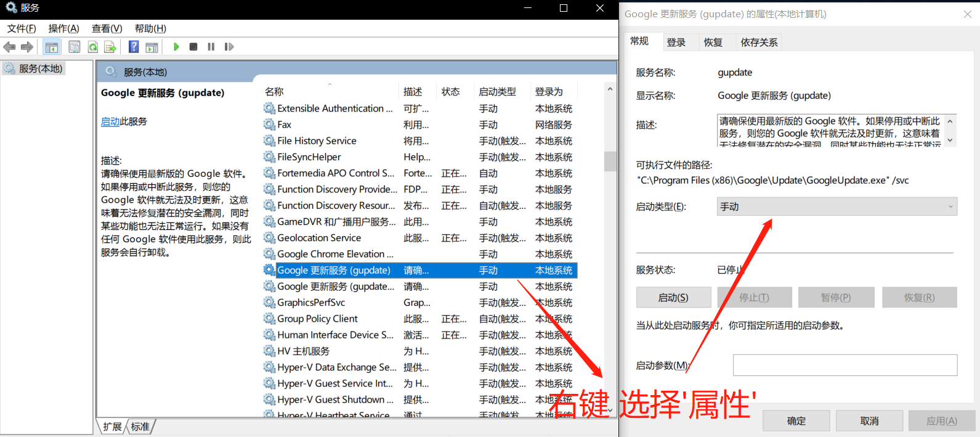Open the 操作(A) menu
Viewport: 980px width, 437px height.
63,28
